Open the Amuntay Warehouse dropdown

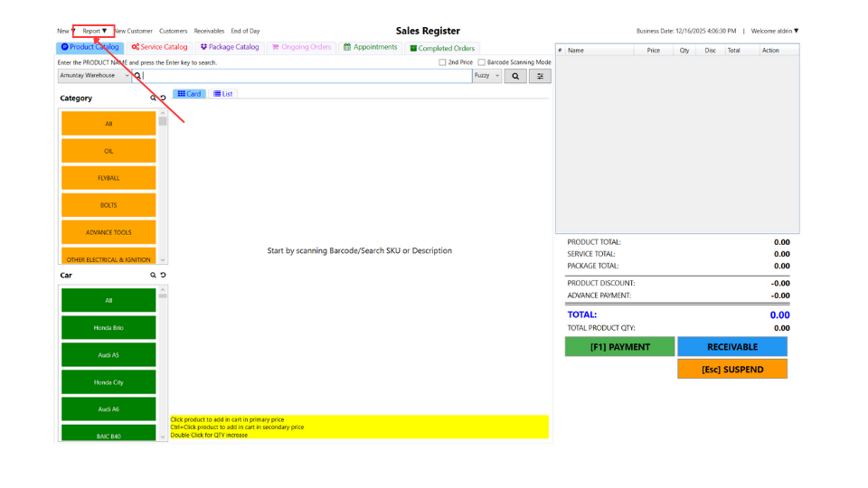click(x=94, y=76)
